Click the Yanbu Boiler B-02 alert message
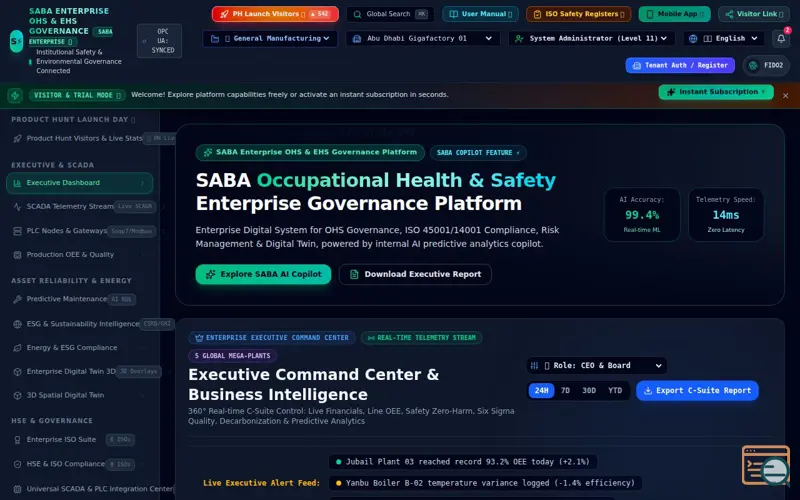The width and height of the screenshot is (800, 500). pos(485,483)
